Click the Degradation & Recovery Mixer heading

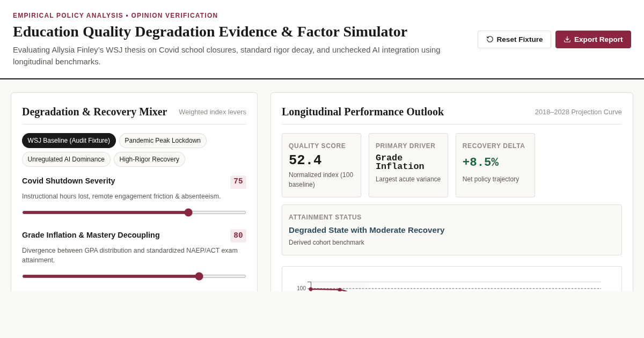click(x=94, y=112)
